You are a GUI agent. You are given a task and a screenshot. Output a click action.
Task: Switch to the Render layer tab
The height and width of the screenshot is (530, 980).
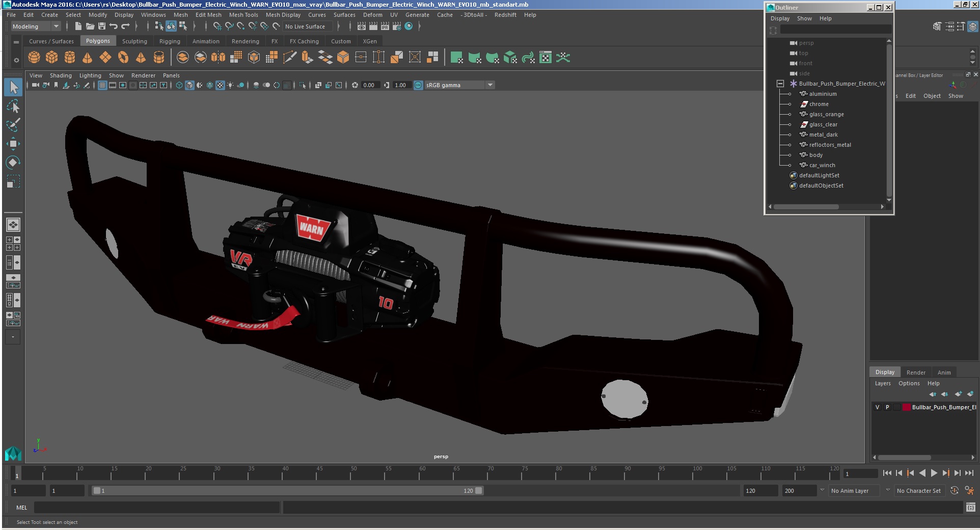(x=916, y=373)
